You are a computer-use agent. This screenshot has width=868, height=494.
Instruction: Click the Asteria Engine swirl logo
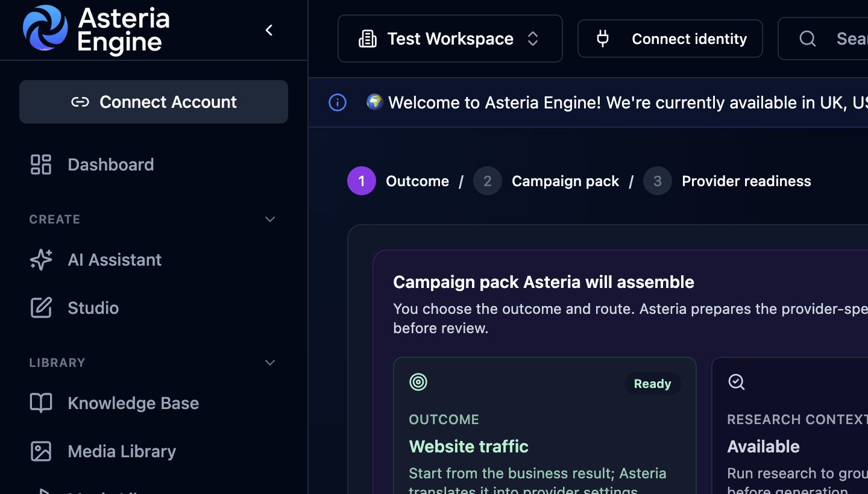(x=45, y=28)
